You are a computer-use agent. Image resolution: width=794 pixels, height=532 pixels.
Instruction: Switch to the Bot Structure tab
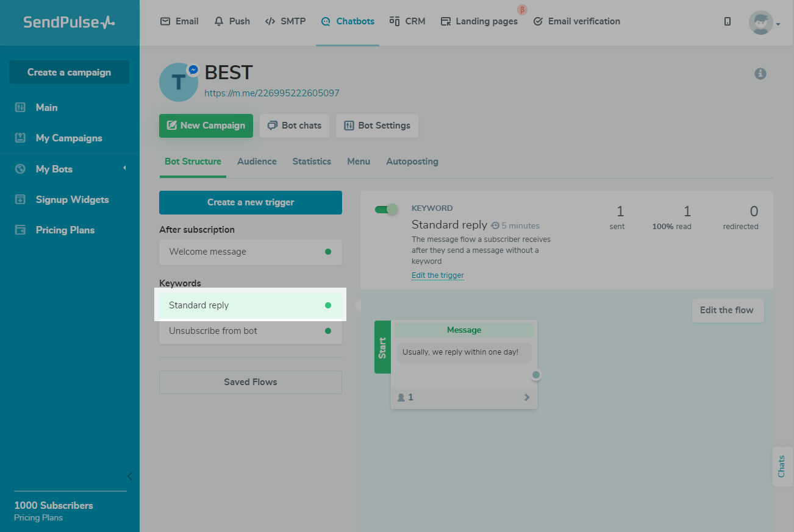click(193, 161)
